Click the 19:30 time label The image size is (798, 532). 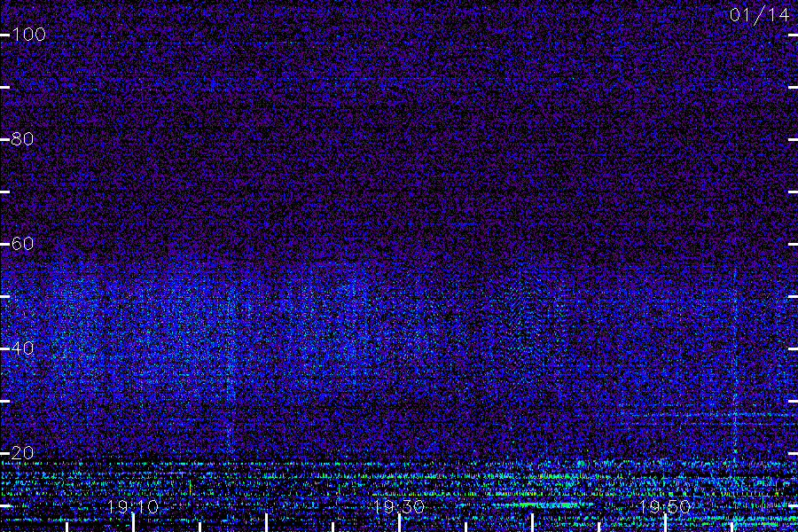pyautogui.click(x=399, y=507)
